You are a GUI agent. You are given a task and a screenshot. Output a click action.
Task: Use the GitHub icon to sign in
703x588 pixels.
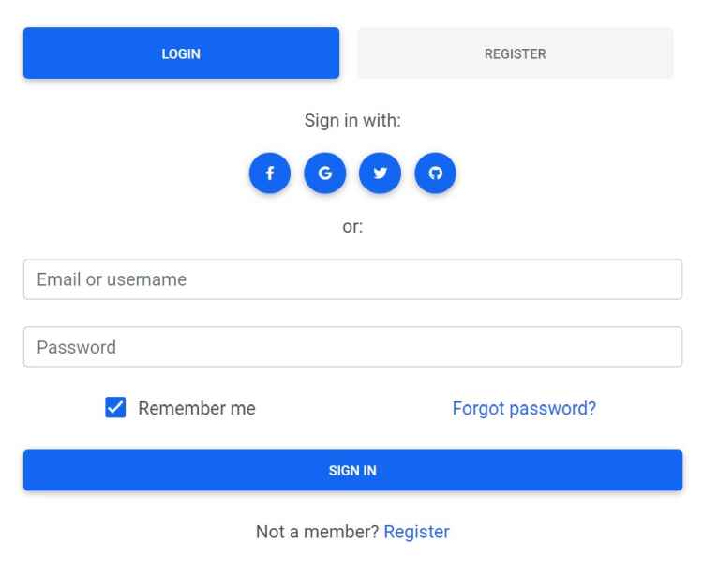click(x=435, y=173)
